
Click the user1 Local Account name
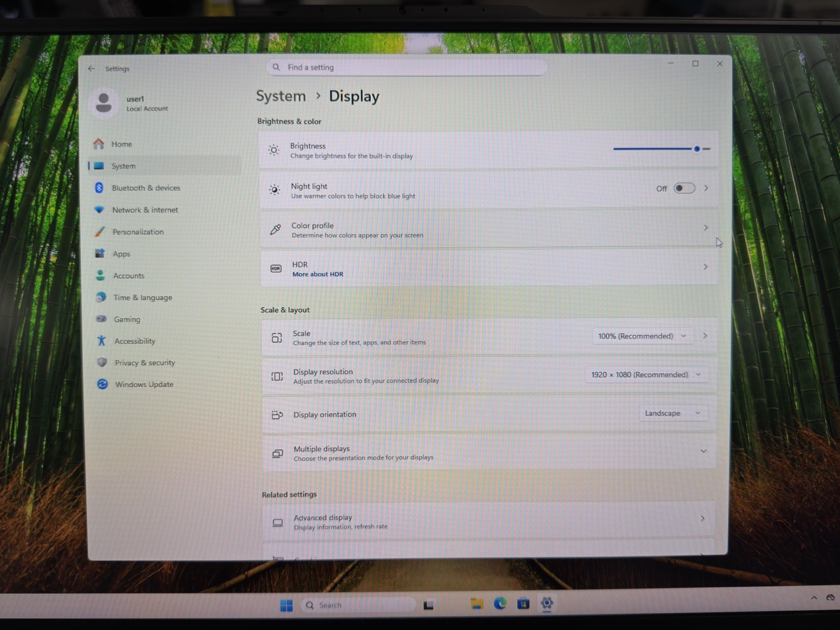(147, 103)
